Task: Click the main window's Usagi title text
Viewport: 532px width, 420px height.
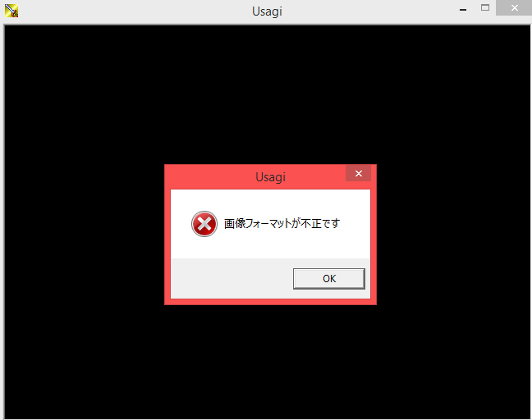Action: click(267, 11)
